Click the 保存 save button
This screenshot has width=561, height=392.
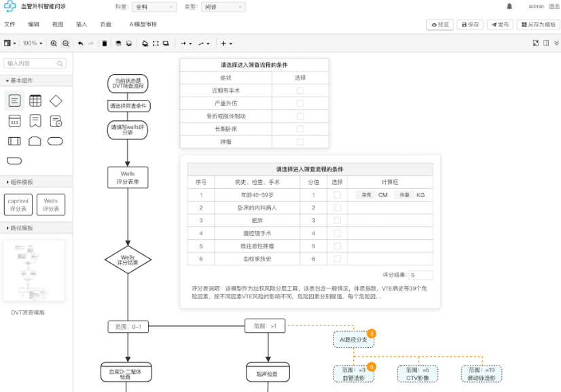point(470,24)
